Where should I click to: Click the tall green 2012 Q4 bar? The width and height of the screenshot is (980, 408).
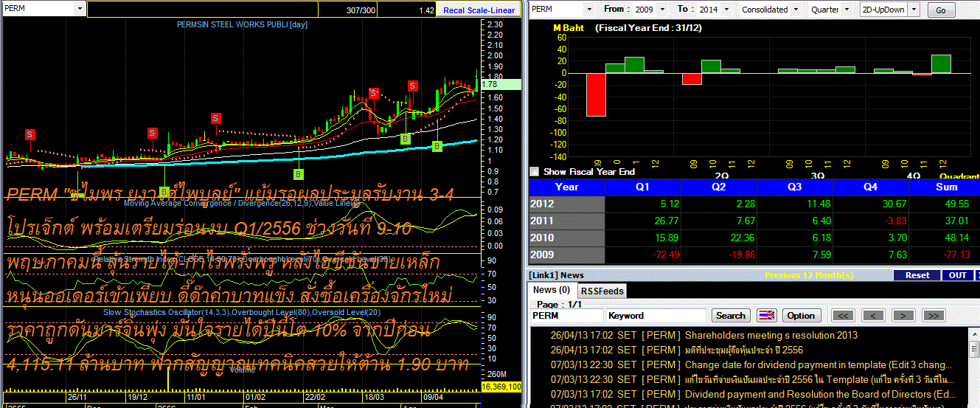click(x=941, y=64)
